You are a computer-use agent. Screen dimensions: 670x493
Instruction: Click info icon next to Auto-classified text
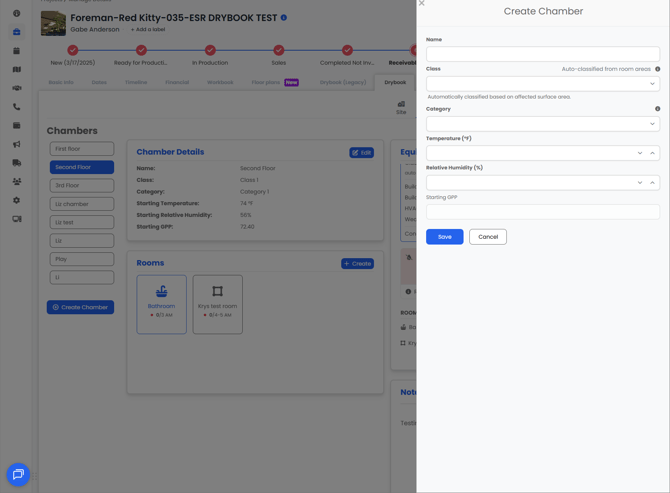657,69
